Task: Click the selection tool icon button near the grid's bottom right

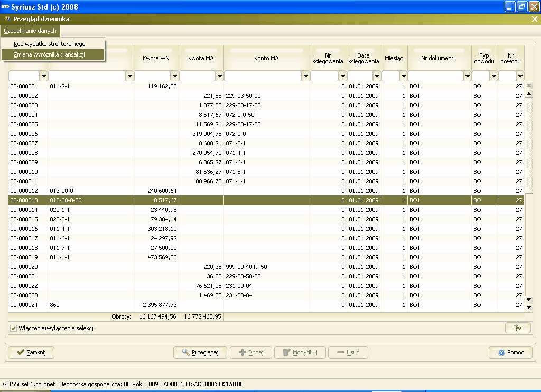Action: pos(518,328)
